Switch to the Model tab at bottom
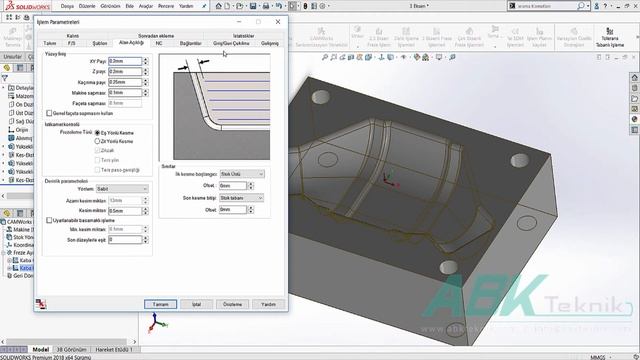The height and width of the screenshot is (360, 640). (40, 349)
